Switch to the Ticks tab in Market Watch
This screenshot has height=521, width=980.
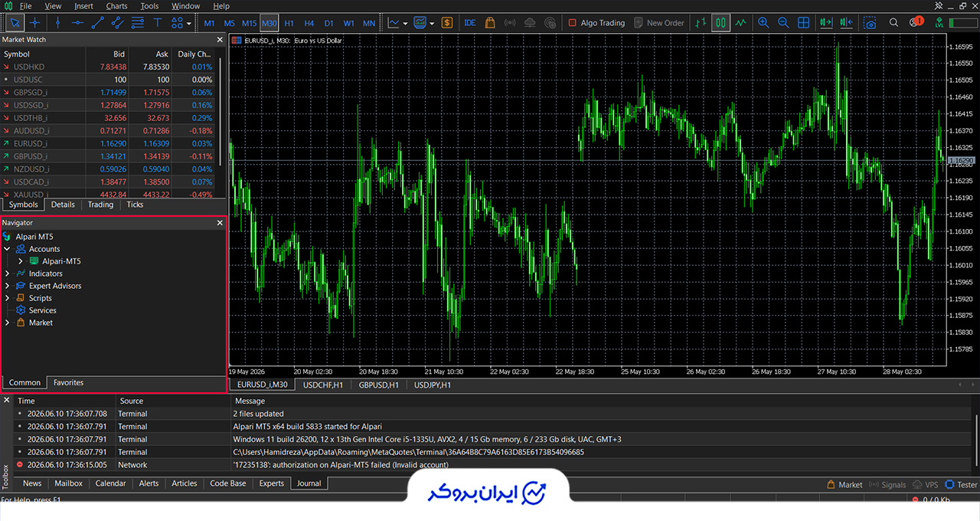pyautogui.click(x=135, y=205)
